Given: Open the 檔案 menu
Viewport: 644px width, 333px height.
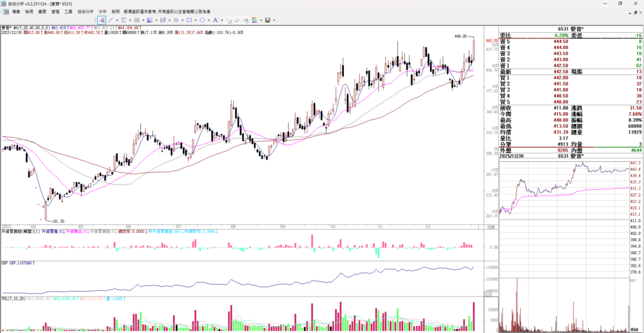Looking at the screenshot, I should coord(16,11).
